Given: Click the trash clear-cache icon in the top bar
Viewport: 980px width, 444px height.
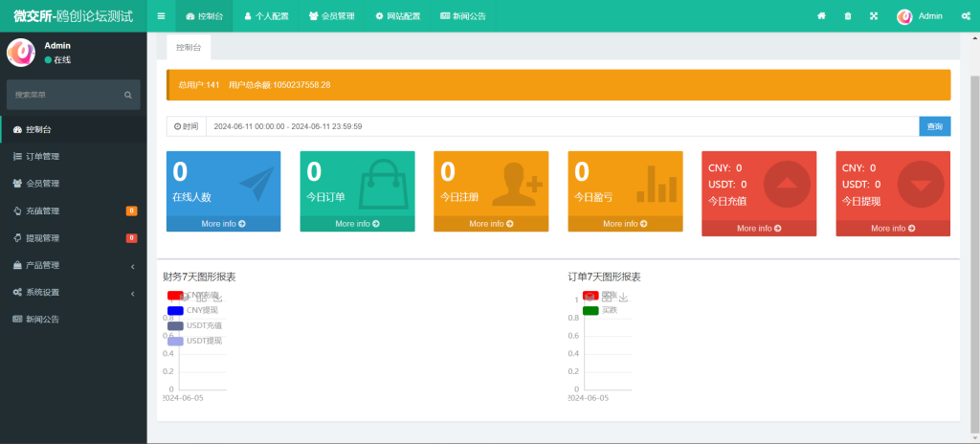Looking at the screenshot, I should 848,16.
